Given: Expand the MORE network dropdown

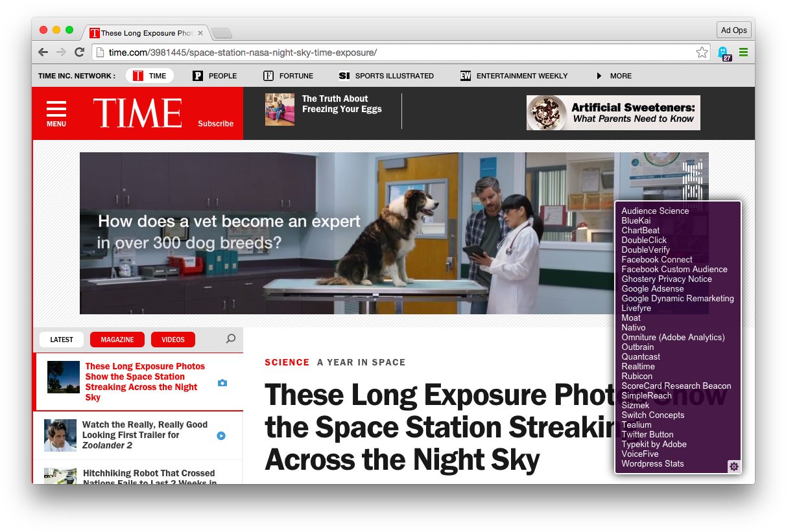Looking at the screenshot, I should tap(613, 76).
